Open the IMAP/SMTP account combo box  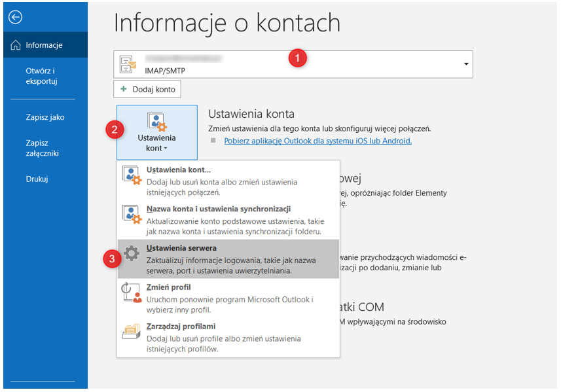pyautogui.click(x=293, y=64)
